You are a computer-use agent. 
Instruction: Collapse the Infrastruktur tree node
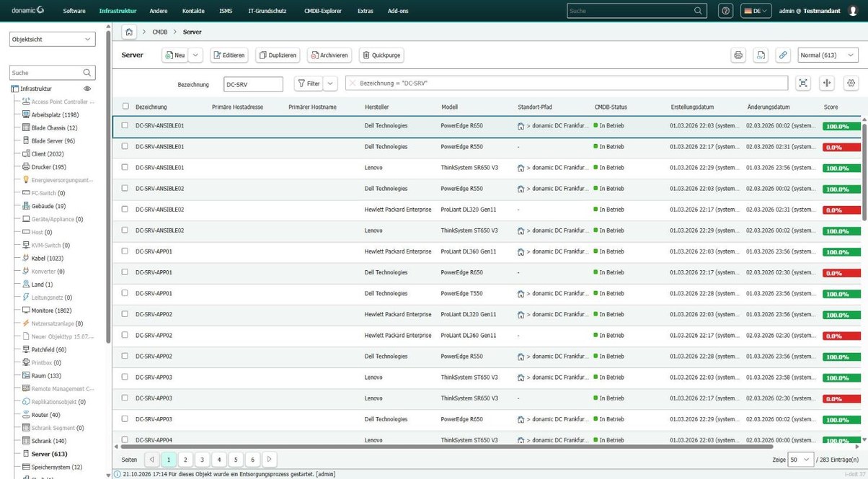(x=14, y=89)
